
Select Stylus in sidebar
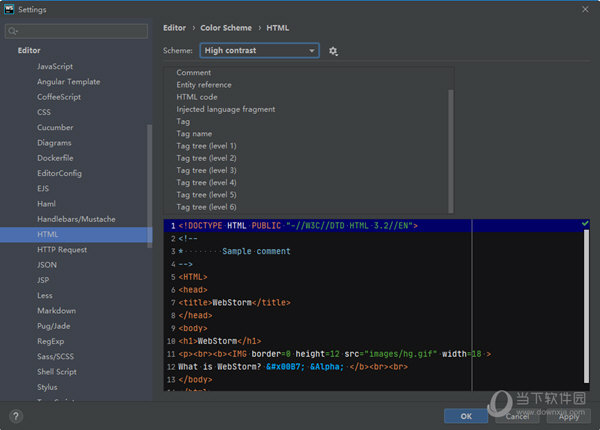pos(47,387)
